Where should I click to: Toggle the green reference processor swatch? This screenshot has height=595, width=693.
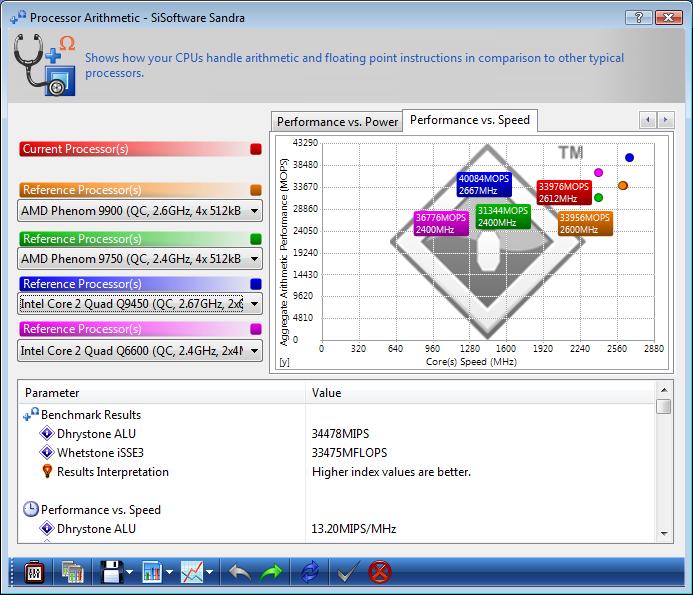(255, 239)
